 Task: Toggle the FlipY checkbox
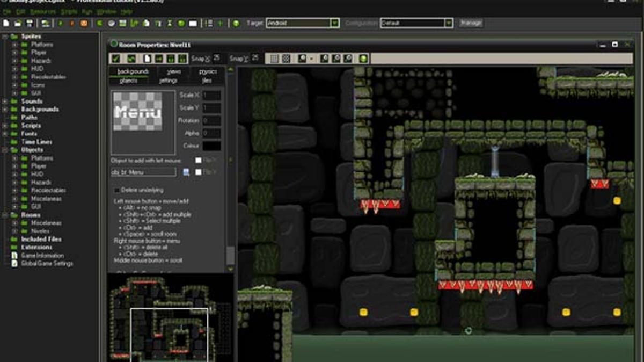tap(199, 172)
